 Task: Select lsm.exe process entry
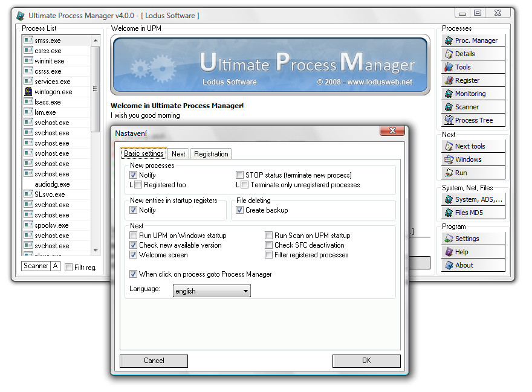pyautogui.click(x=57, y=112)
